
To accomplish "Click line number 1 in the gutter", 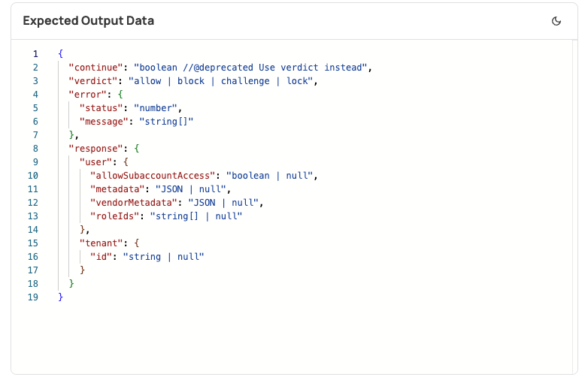I will point(35,54).
